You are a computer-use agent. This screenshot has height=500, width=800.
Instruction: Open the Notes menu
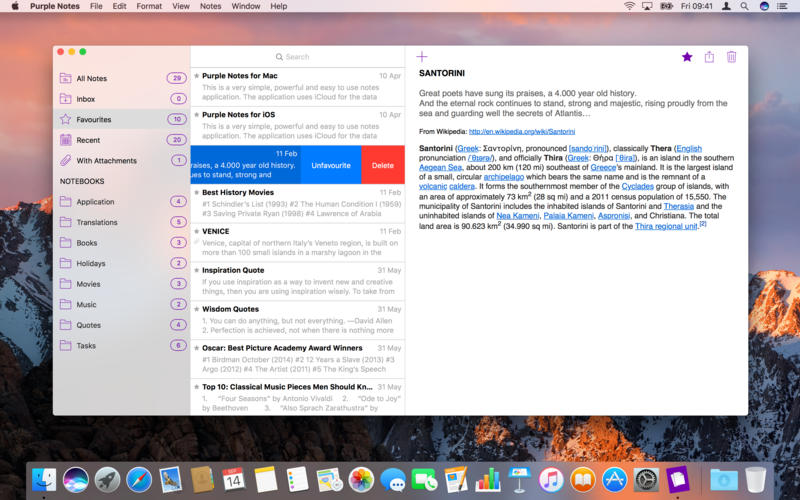point(210,6)
